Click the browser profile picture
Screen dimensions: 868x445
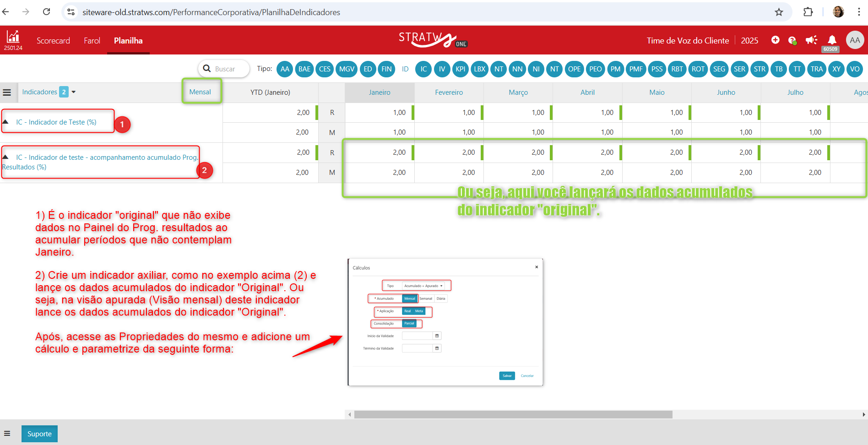838,12
